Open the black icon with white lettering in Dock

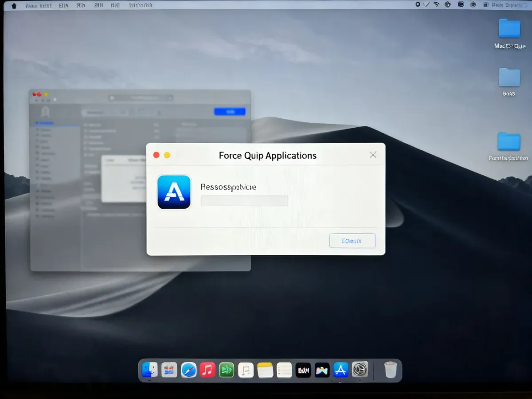(303, 370)
